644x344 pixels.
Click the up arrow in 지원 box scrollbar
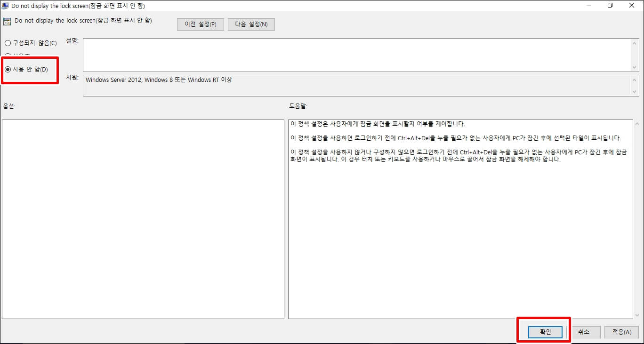click(x=635, y=80)
